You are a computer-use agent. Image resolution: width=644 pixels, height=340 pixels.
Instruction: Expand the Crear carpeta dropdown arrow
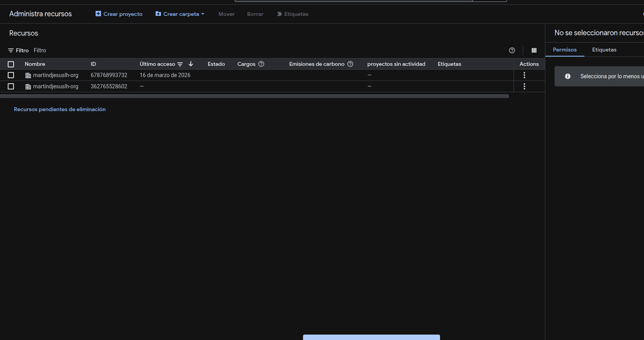(203, 14)
